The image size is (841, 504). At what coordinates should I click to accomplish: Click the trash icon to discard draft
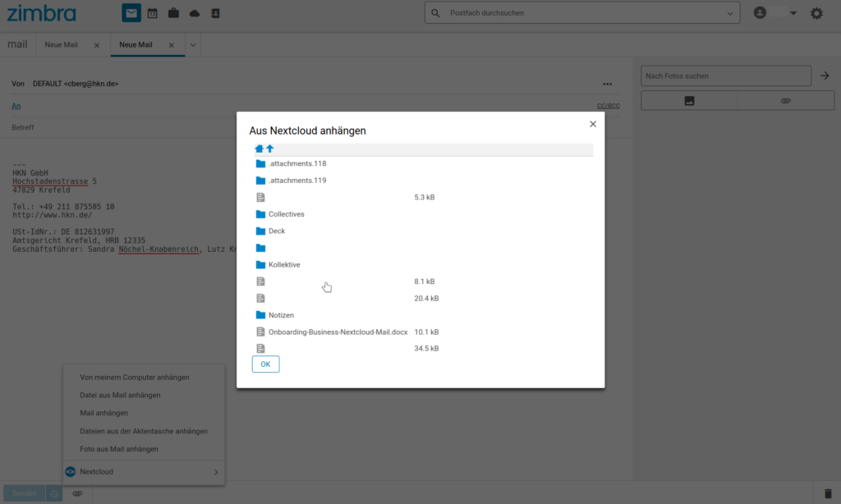point(828,493)
